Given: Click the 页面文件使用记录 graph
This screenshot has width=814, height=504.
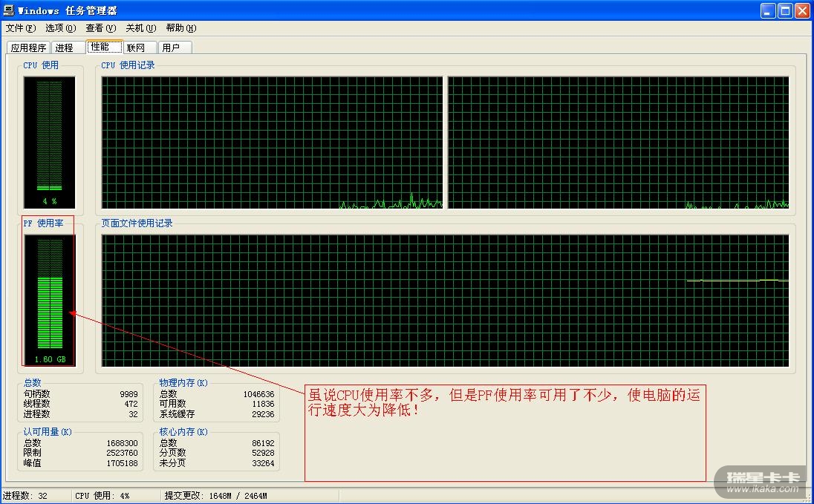Looking at the screenshot, I should [446, 301].
